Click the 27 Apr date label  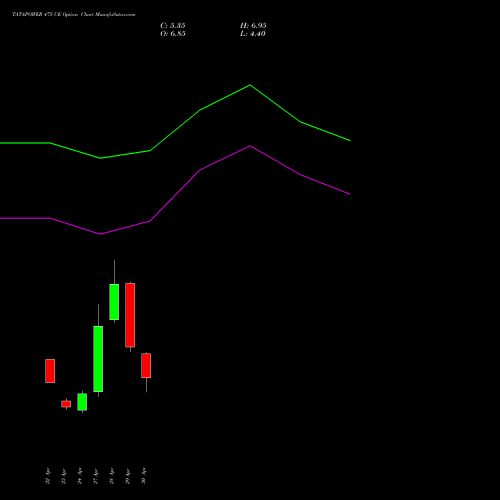point(96,476)
